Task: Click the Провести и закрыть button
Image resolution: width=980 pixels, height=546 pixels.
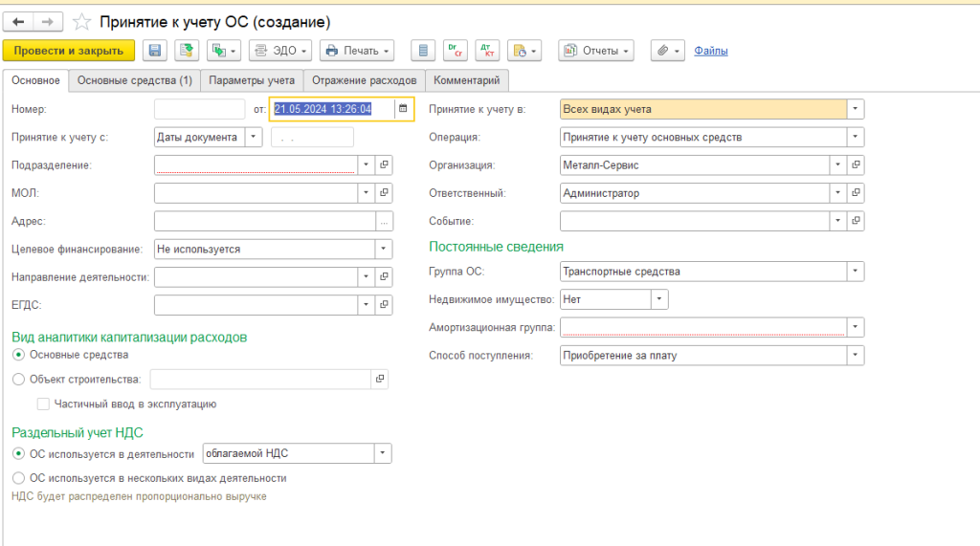Action: [69, 51]
